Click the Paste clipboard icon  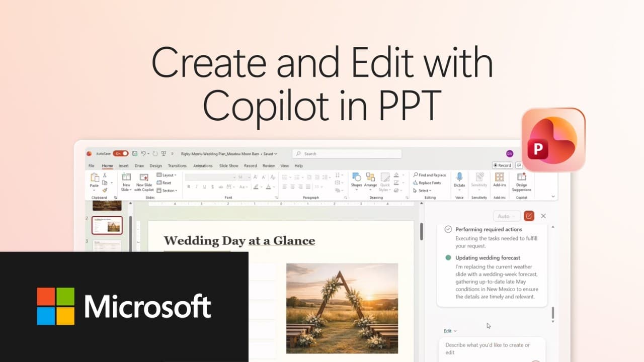95,177
